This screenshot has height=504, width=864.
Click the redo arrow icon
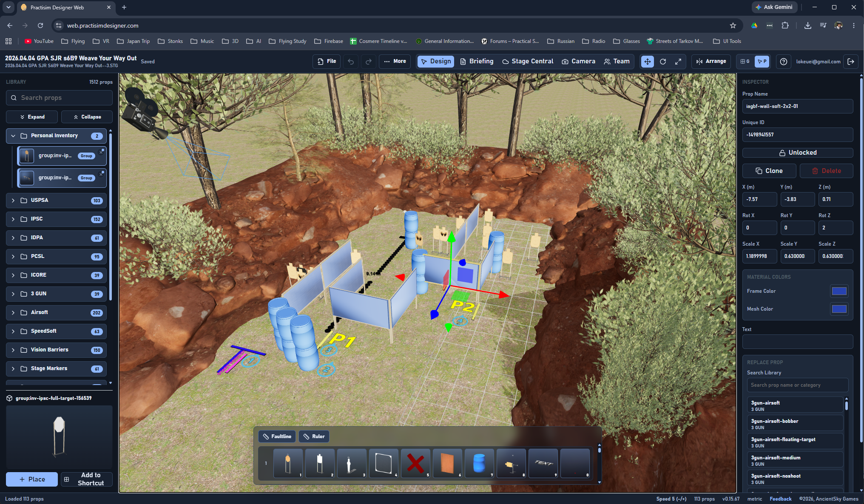click(x=369, y=62)
